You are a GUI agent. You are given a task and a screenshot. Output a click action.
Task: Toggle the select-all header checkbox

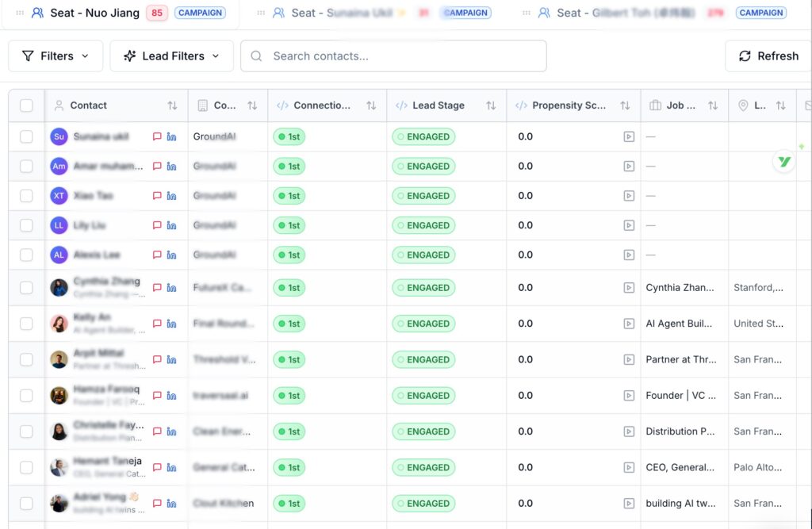[x=26, y=105]
